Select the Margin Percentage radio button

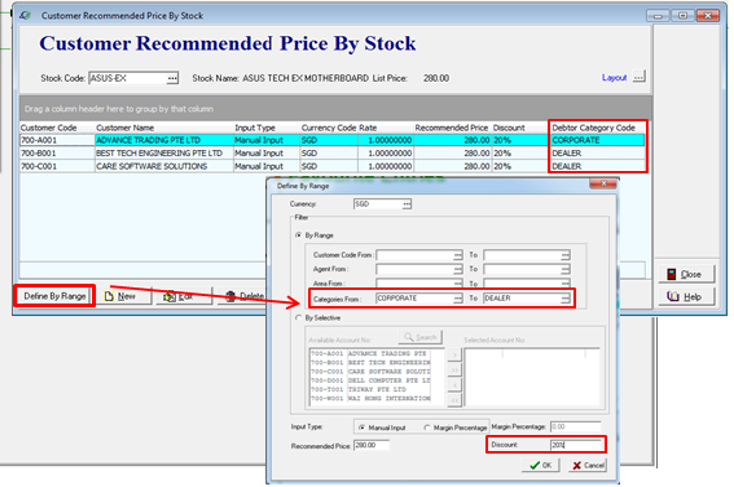[427, 428]
